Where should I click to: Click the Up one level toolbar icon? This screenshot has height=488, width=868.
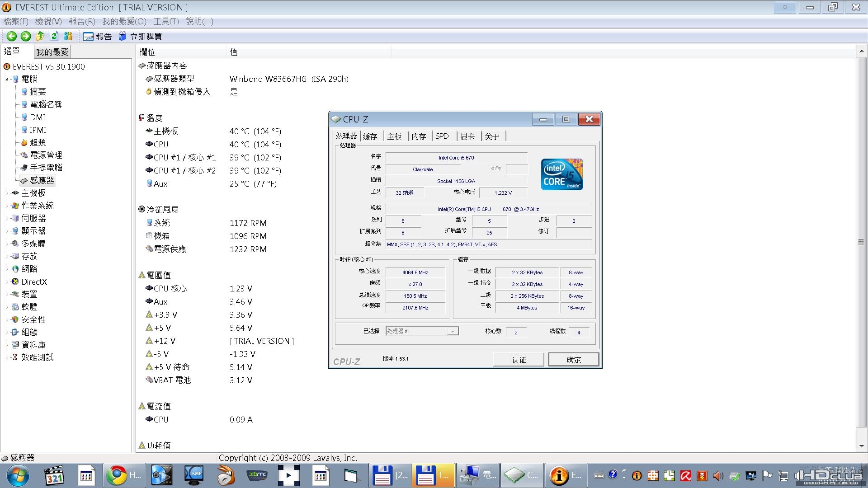pyautogui.click(x=40, y=36)
